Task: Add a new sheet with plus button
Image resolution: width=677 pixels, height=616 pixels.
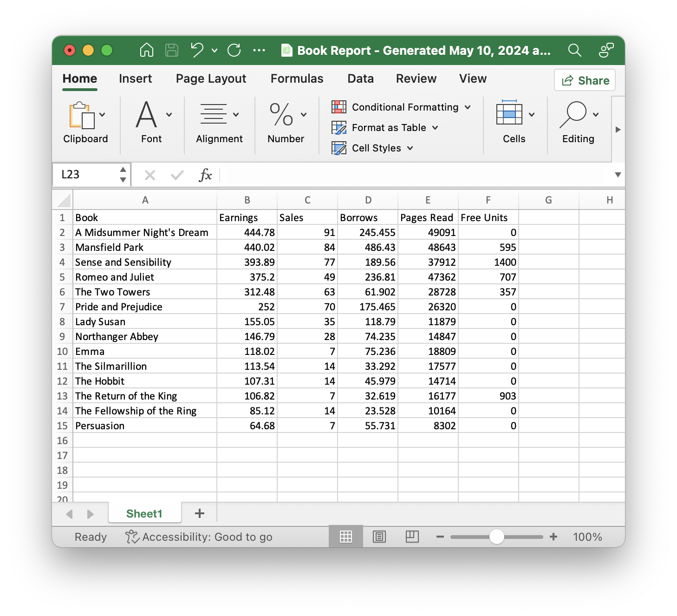Action: [200, 513]
